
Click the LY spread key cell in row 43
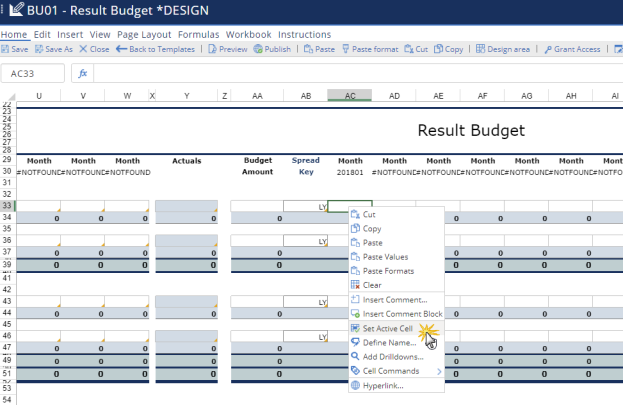coord(306,302)
